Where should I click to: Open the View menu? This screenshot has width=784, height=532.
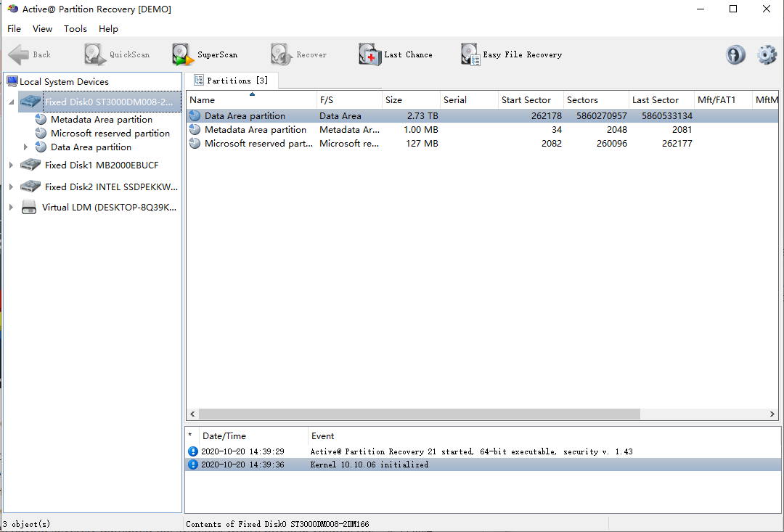[43, 29]
